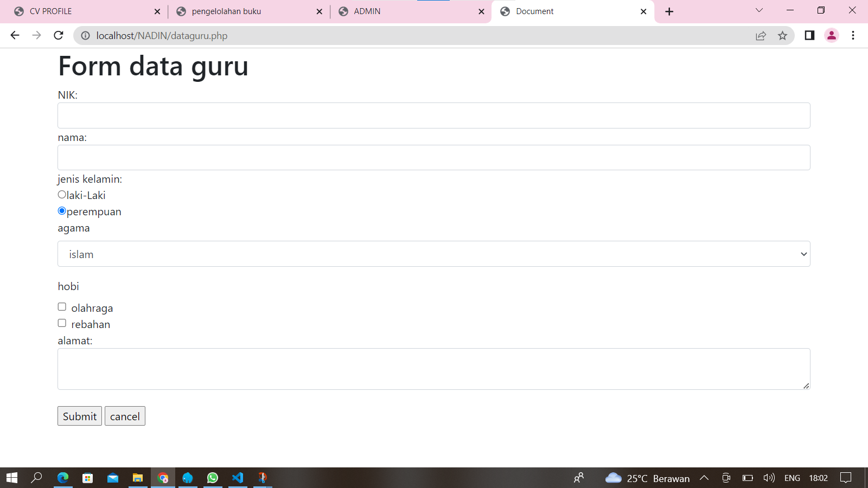Open the Chrome profile avatar
The height and width of the screenshot is (488, 868).
click(831, 35)
